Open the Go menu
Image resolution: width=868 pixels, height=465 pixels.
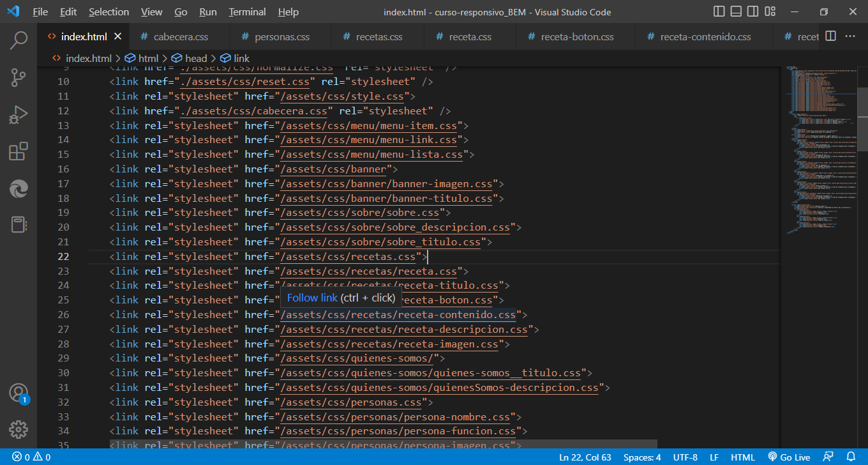pos(181,12)
